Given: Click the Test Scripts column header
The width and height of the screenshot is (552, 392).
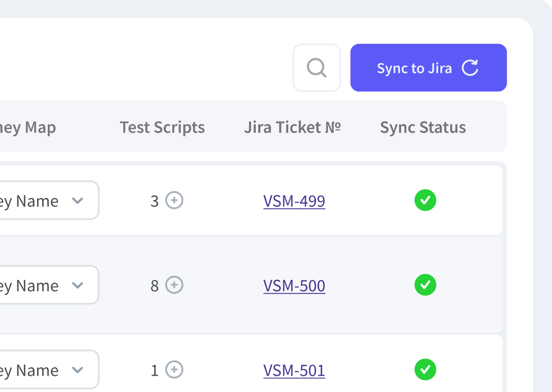Looking at the screenshot, I should [162, 127].
